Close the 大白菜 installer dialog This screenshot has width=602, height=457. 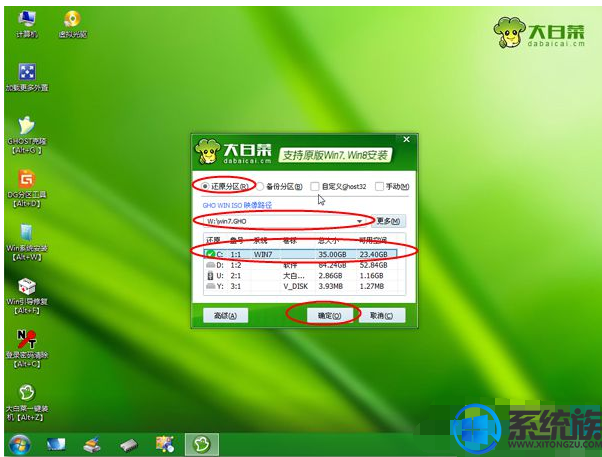pyautogui.click(x=407, y=139)
